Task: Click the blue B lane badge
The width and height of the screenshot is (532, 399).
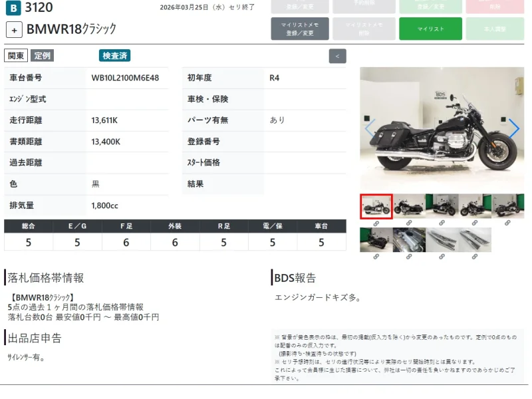Action: point(13,8)
